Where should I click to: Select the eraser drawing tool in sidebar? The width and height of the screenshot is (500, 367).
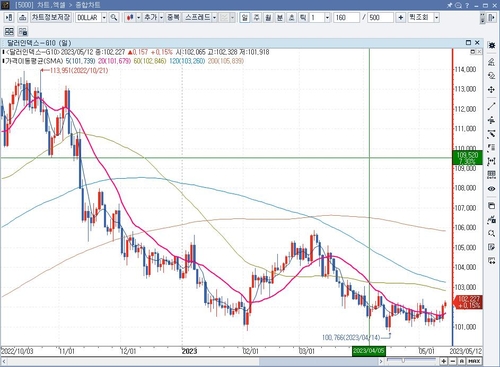491,134
